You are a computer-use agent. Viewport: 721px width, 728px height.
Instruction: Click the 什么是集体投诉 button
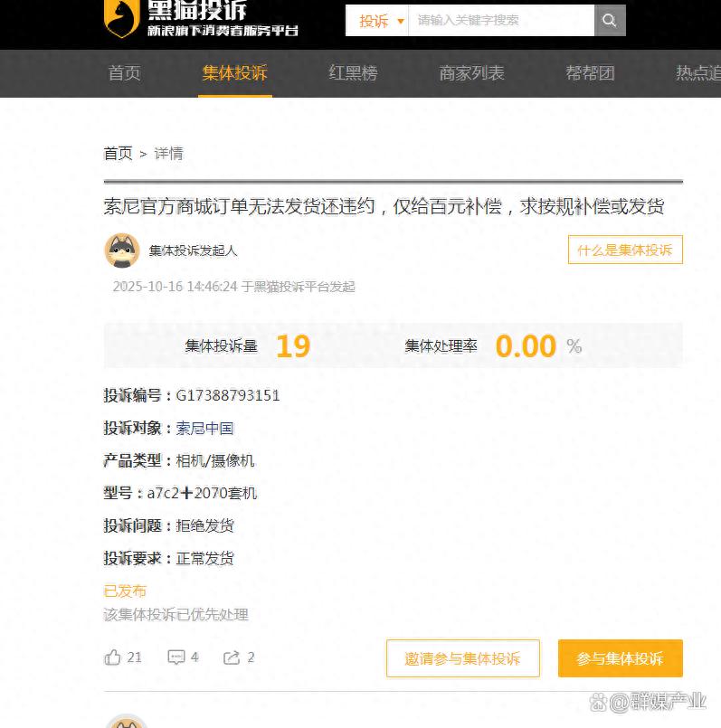click(625, 250)
